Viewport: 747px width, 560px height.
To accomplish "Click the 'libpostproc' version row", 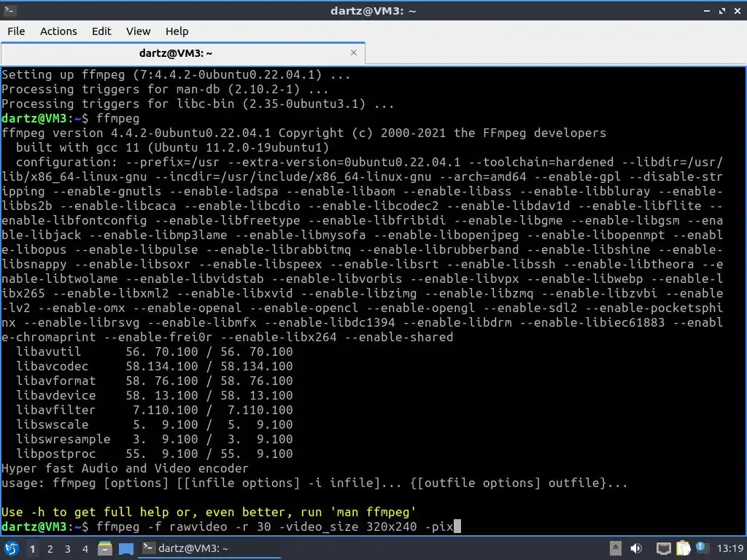I will tap(155, 454).
